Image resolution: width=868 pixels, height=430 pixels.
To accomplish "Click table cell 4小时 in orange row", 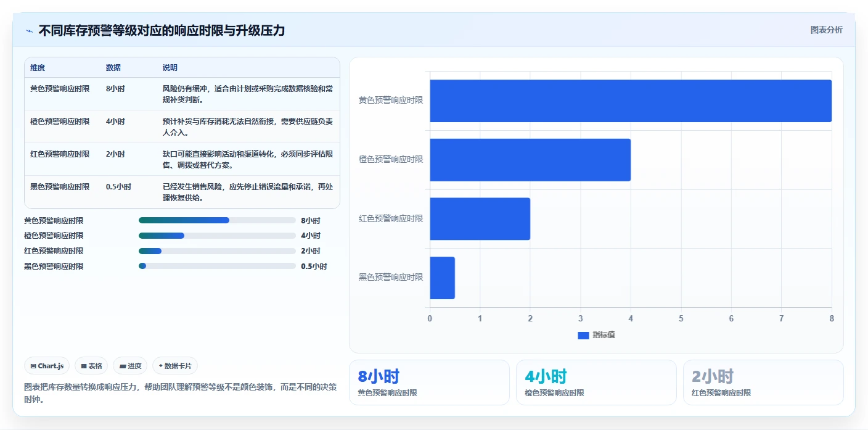I will (x=115, y=122).
